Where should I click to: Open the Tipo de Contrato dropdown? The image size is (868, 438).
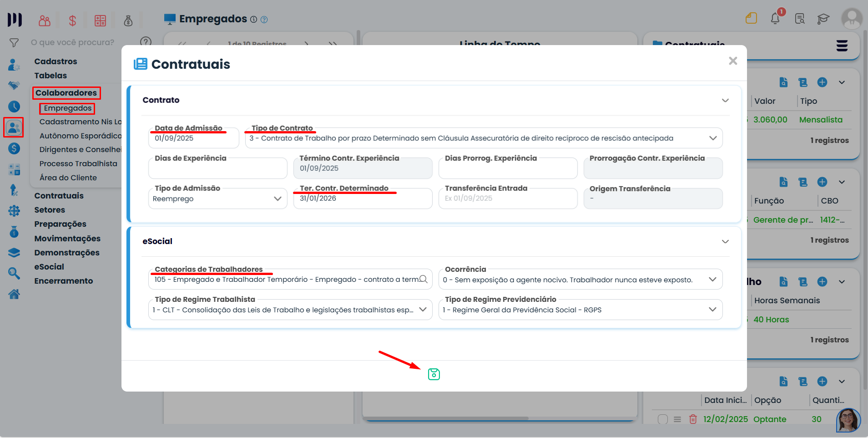pos(484,138)
